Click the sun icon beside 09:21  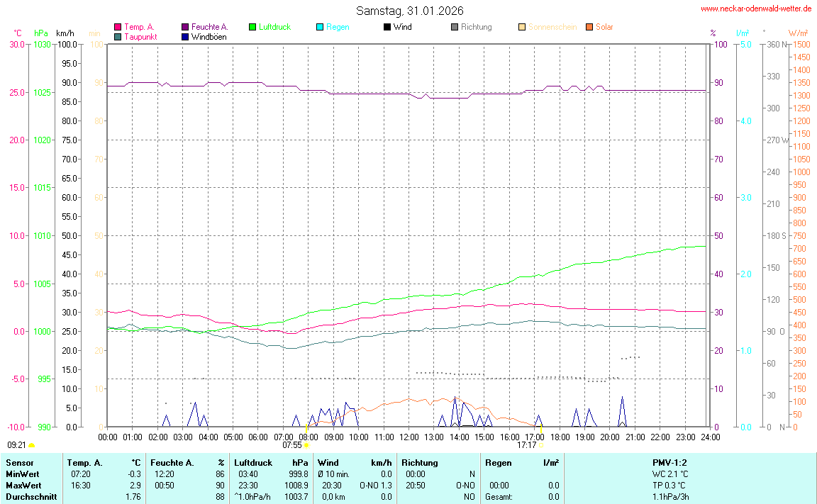pyautogui.click(x=32, y=445)
